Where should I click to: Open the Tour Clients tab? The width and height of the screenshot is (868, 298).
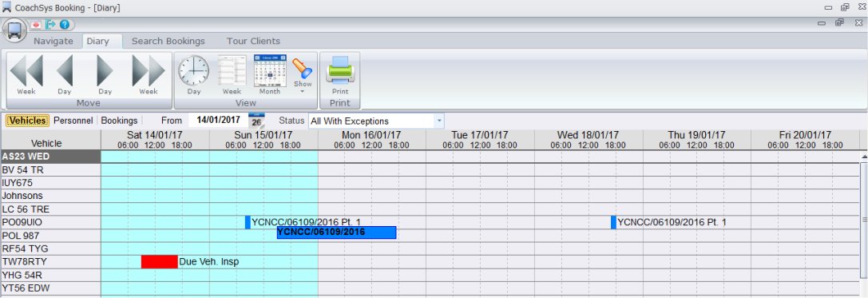(x=253, y=41)
